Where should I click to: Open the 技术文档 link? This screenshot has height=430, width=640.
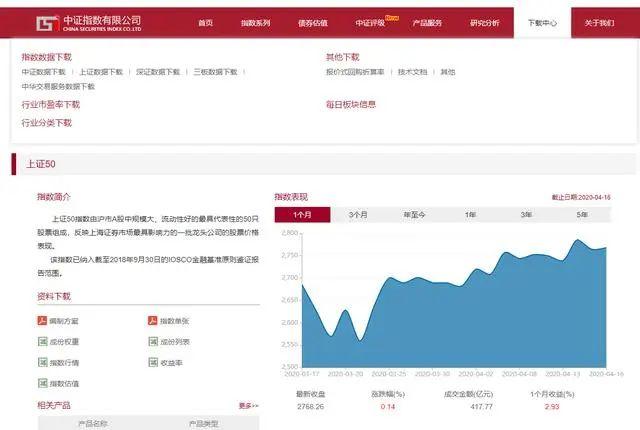click(413, 72)
